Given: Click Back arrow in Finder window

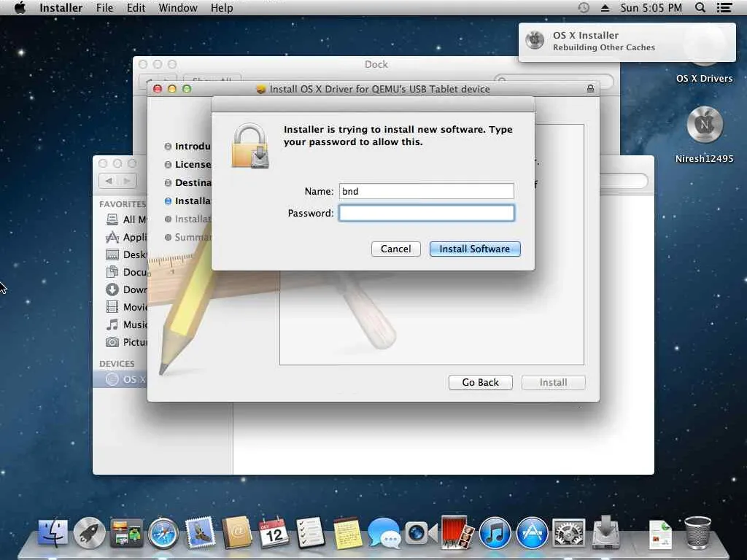Looking at the screenshot, I should 109,181.
